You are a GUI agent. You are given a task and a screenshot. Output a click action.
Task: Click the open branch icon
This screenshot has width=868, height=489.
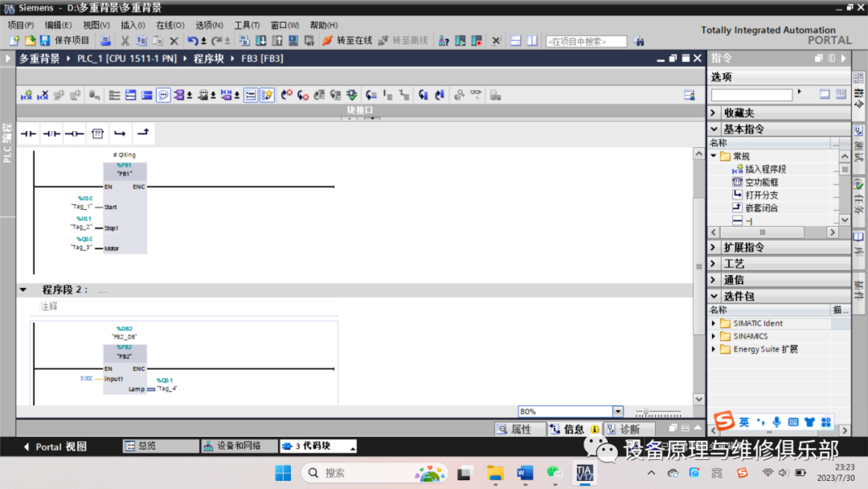pos(120,134)
